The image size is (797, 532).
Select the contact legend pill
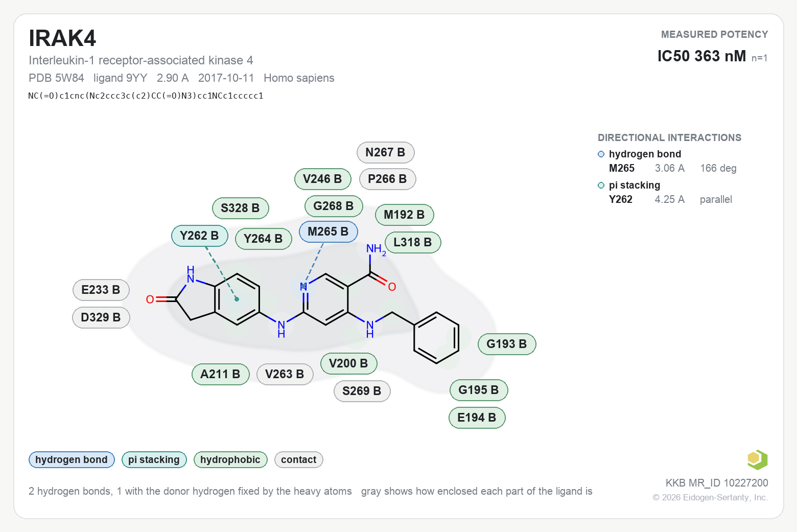(x=298, y=459)
